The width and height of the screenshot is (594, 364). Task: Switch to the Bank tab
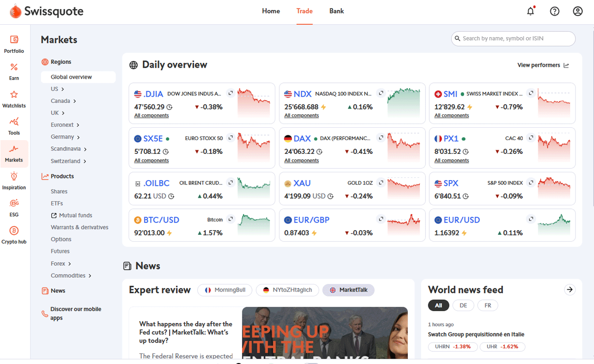pos(337,11)
